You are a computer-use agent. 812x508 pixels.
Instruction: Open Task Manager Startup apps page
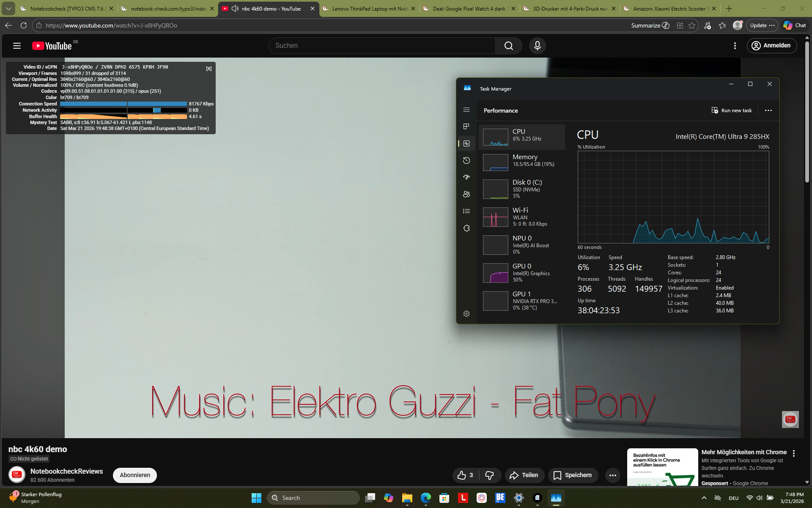(466, 177)
